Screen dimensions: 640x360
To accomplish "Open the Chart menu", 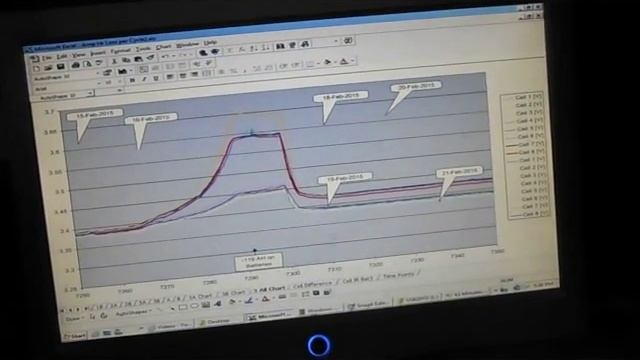I will [164, 47].
